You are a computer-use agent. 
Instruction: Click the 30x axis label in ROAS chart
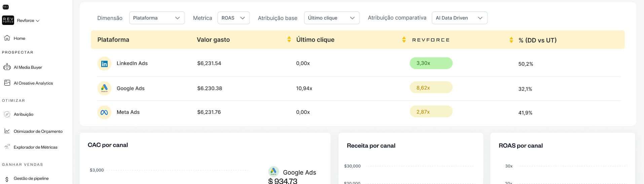tap(509, 166)
